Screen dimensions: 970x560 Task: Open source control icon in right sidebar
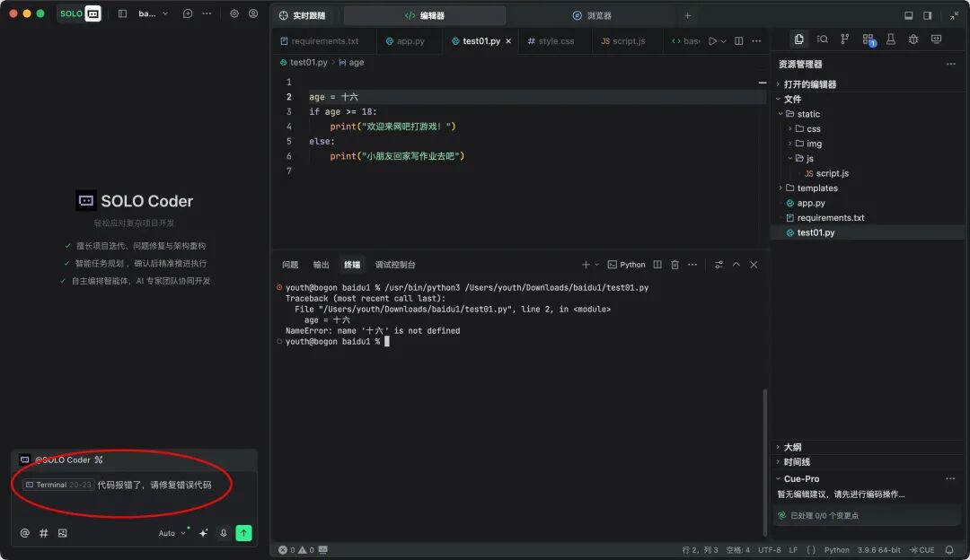pos(845,39)
